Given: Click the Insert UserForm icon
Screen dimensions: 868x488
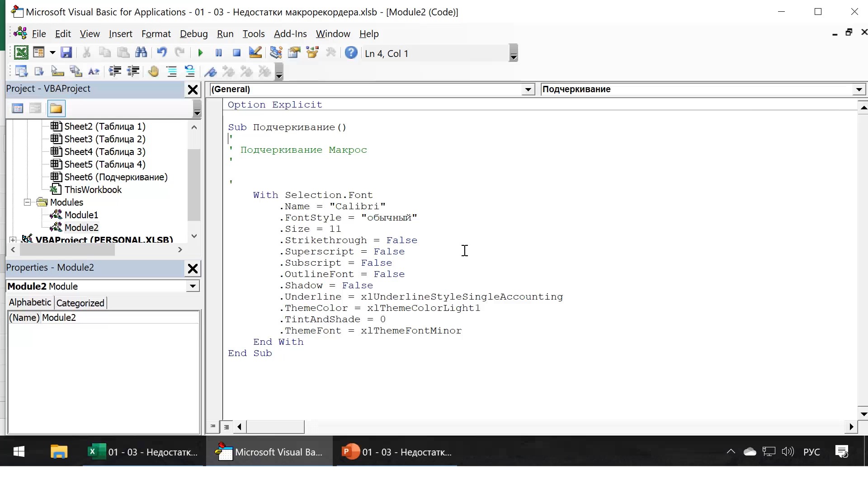Looking at the screenshot, I should [x=39, y=53].
